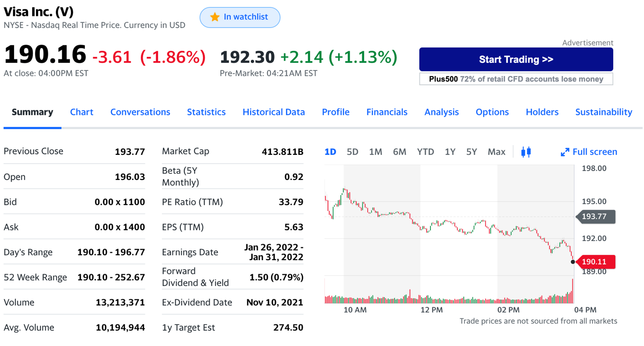View the Holders tab
Screen dimensions: 644x346
tap(542, 112)
